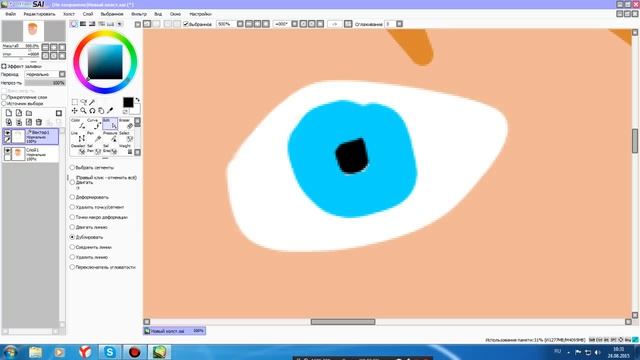640x360 pixels.
Task: Show the color swatches panel
Action: tap(110, 24)
